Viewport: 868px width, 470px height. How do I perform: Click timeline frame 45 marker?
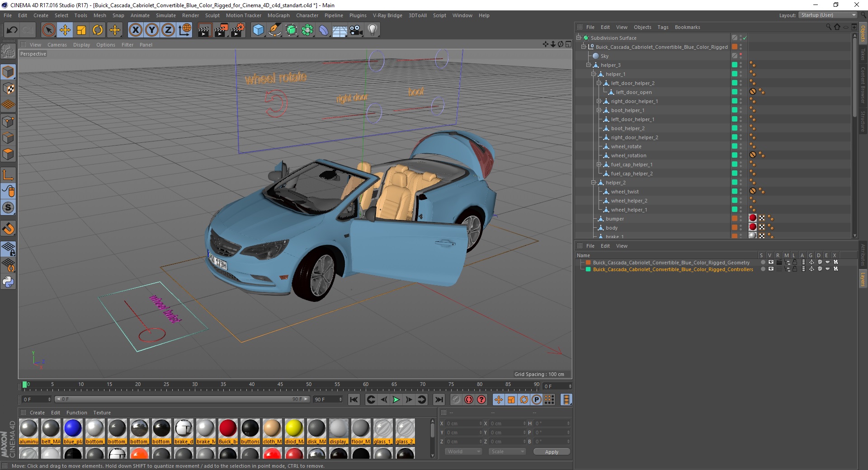(x=280, y=385)
